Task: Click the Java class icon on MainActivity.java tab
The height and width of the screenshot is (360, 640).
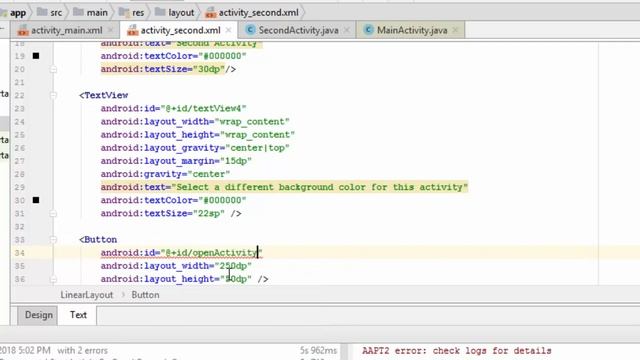Action: click(x=369, y=30)
